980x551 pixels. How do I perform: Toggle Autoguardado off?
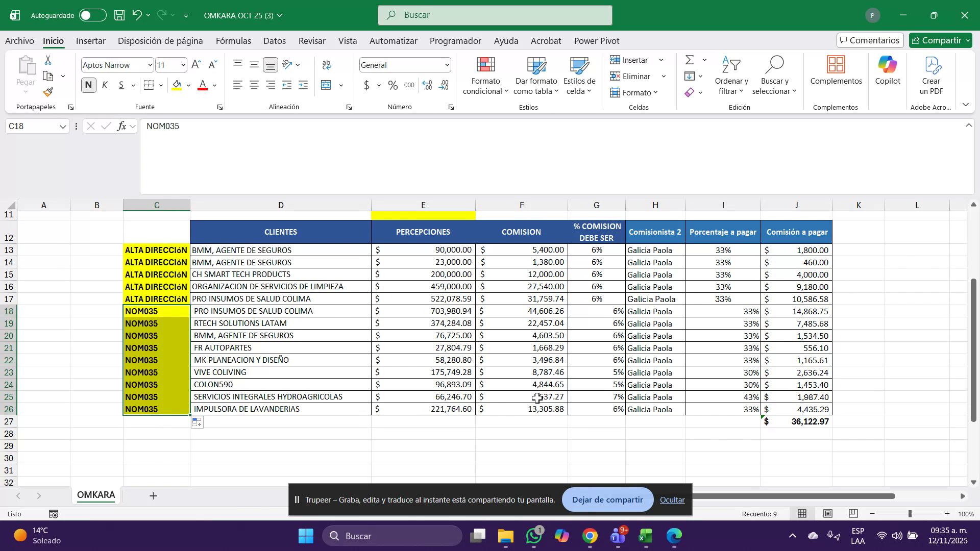click(92, 15)
